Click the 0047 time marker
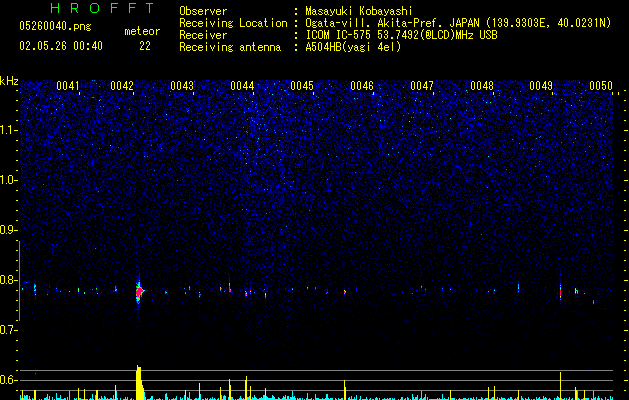 coord(422,86)
